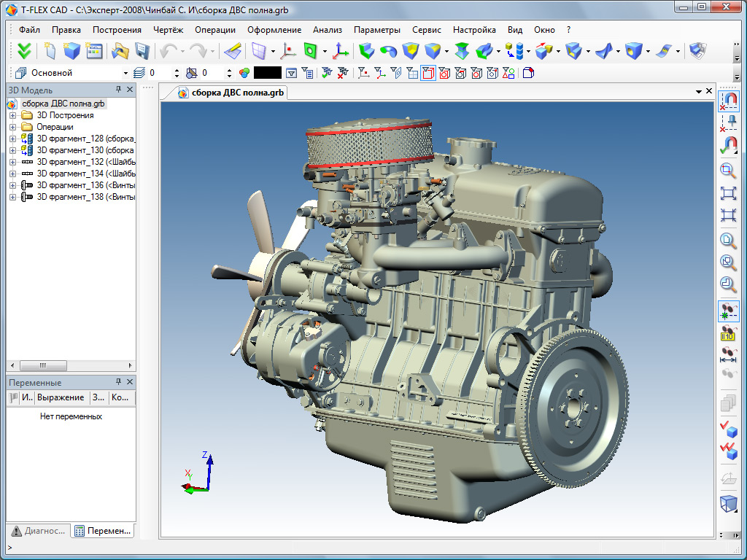The image size is (747, 560).
Task: Select the сборка ДВС полна.grb document tab
Action: pyautogui.click(x=231, y=93)
